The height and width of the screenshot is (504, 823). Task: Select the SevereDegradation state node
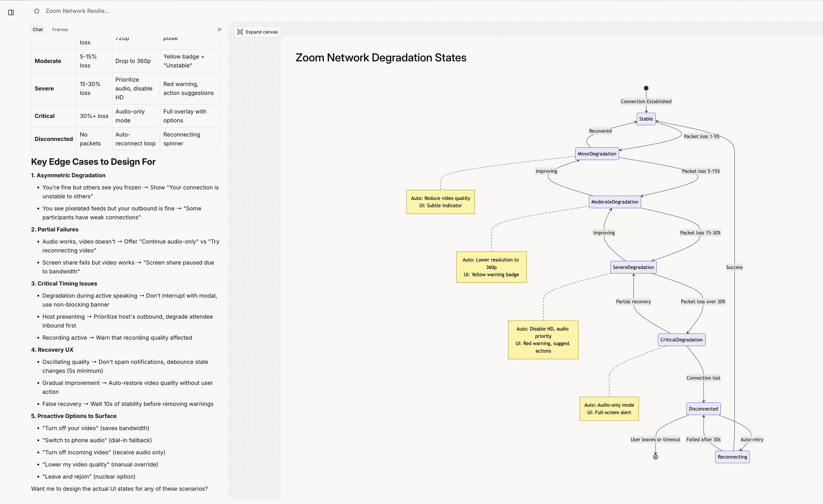[x=633, y=267]
